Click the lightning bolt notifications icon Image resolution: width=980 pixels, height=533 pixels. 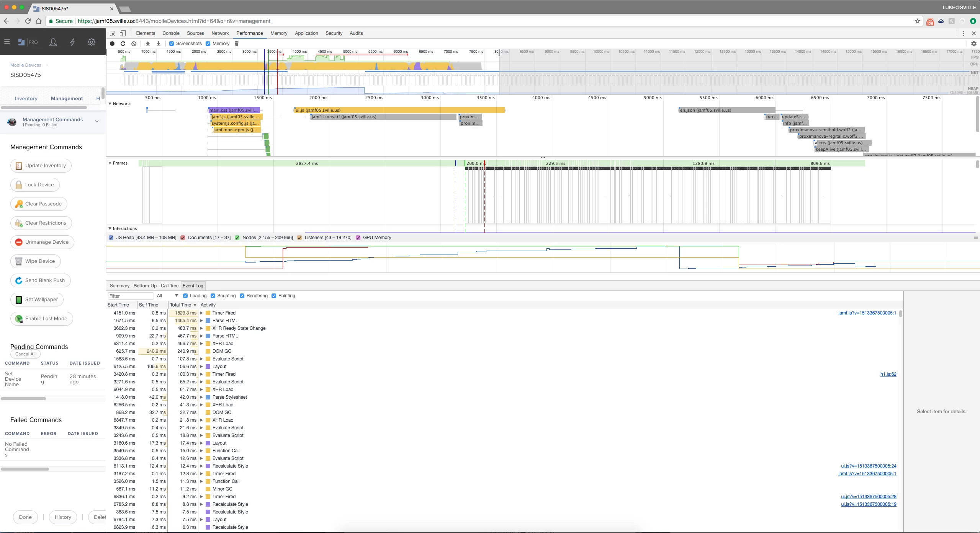tap(72, 42)
